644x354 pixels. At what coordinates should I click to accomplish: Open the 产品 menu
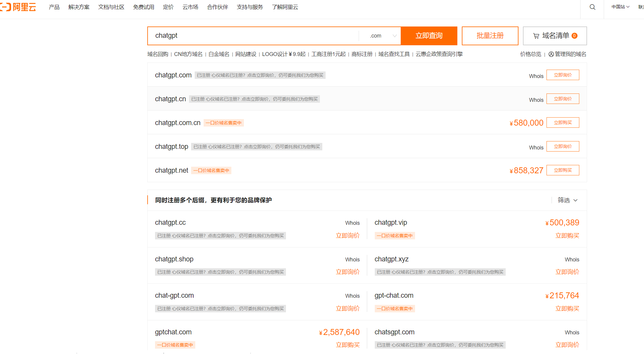54,7
